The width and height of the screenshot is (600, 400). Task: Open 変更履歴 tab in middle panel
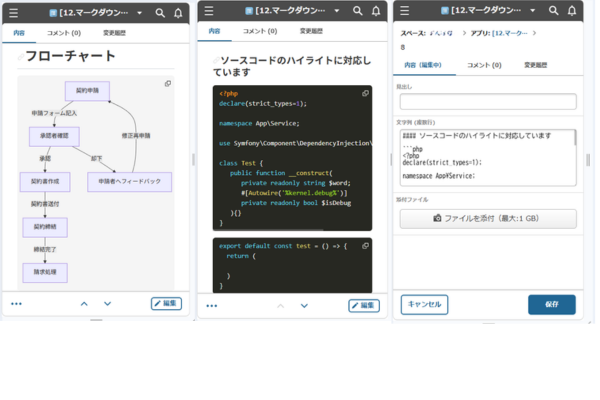point(311,31)
